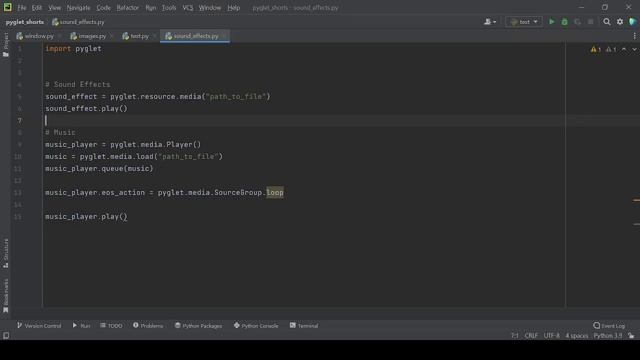Click the PyCharm logo icon in the title bar
640x360 pixels.
click(x=7, y=7)
